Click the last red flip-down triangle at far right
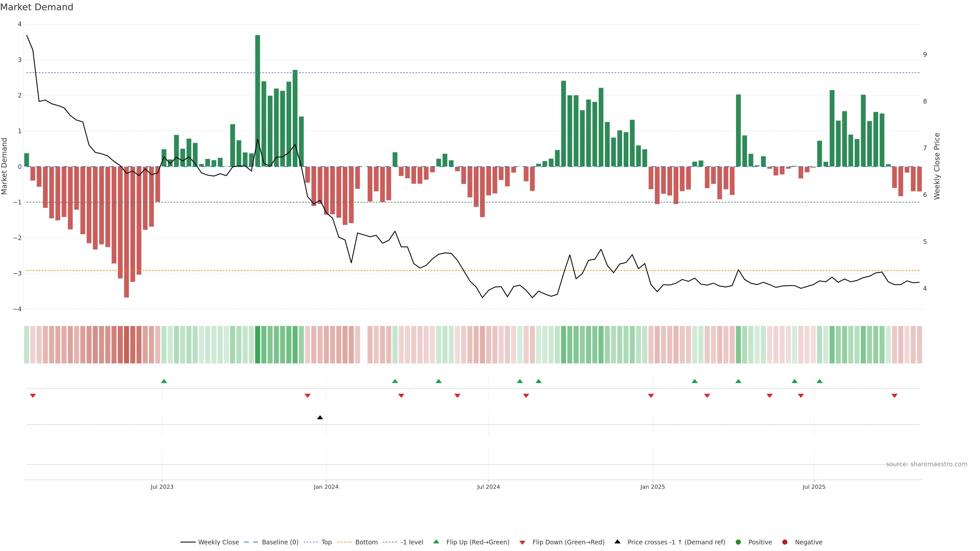The height and width of the screenshot is (551, 980). click(895, 396)
